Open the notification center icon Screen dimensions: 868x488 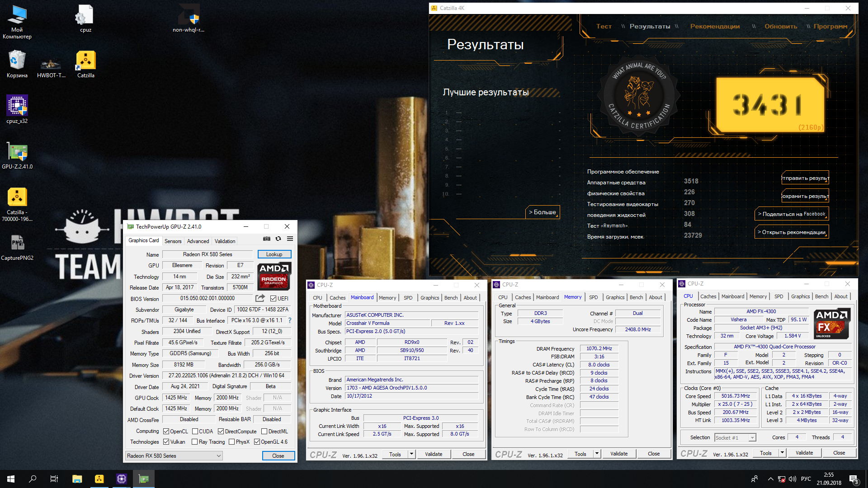[x=854, y=479]
